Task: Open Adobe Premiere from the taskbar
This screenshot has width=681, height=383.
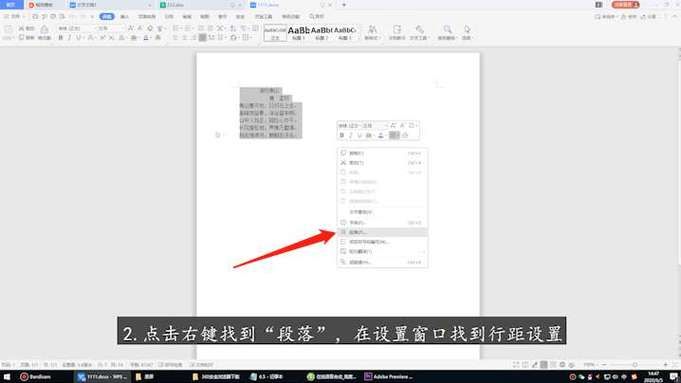Action: (x=389, y=376)
